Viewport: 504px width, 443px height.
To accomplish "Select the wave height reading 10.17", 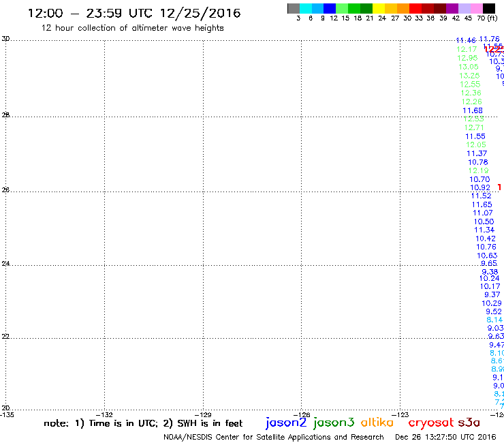I will click(490, 287).
